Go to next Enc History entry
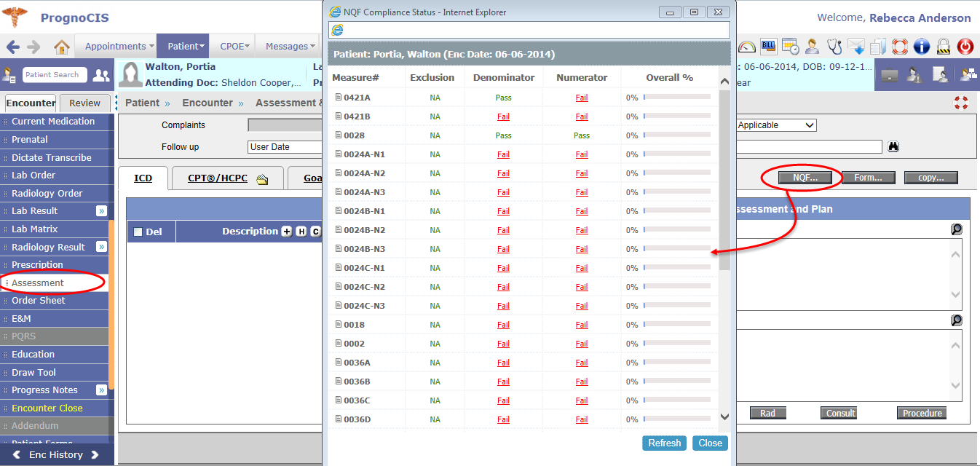Screen dimensions: 980x466 pyautogui.click(x=95, y=455)
